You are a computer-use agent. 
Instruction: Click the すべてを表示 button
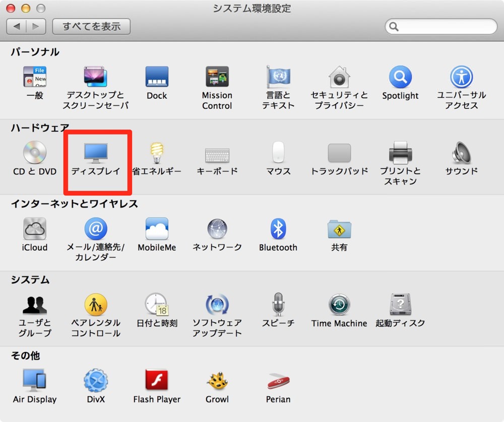tap(91, 26)
